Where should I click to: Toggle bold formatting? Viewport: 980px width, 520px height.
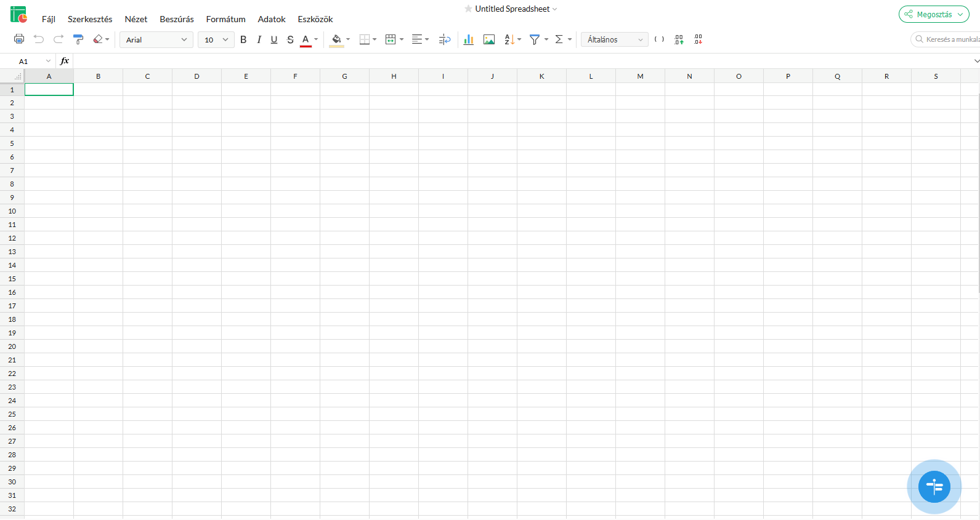(x=243, y=39)
